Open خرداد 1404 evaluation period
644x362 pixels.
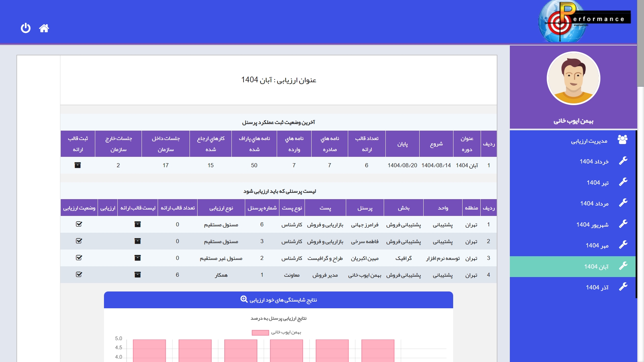594,162
